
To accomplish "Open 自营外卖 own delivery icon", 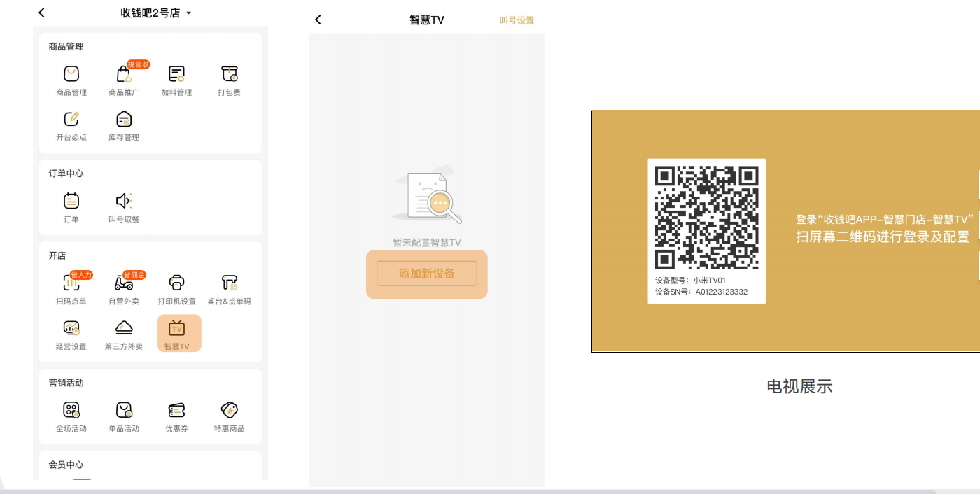I will coord(124,283).
